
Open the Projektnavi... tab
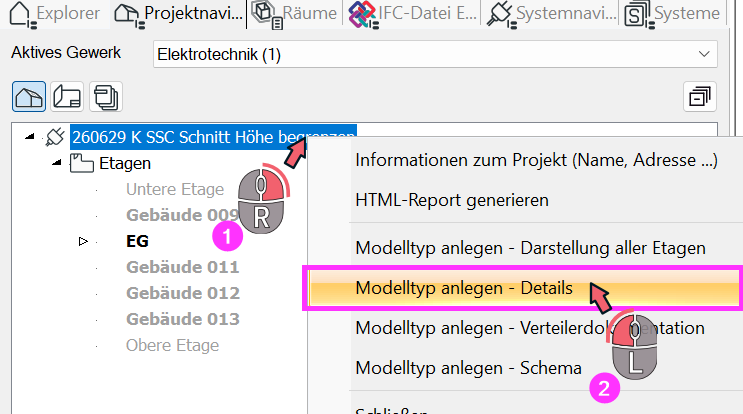[179, 13]
